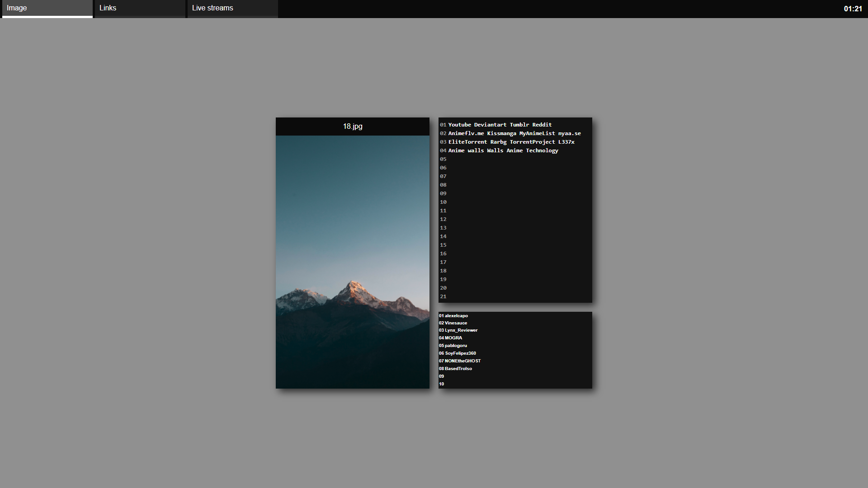Open the Tumblr link
868x488 pixels.
coord(519,125)
